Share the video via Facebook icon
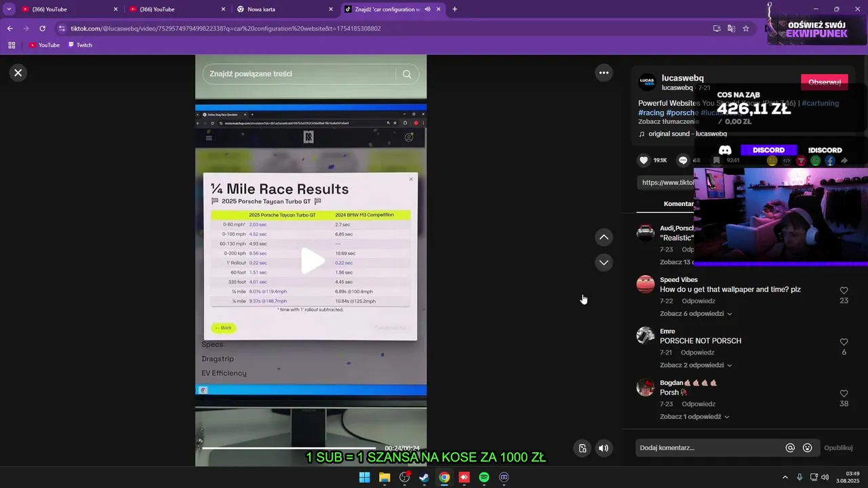868x488 pixels. (830, 161)
